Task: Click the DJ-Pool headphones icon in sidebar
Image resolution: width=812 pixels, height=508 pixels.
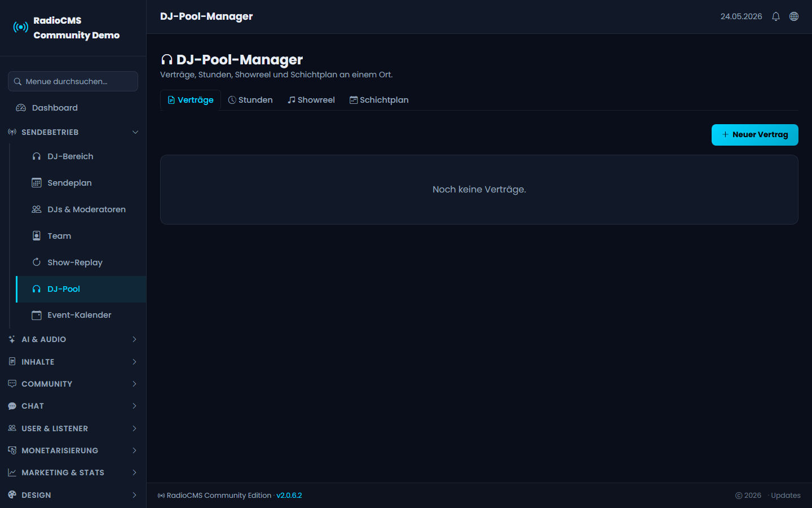Action: click(37, 289)
